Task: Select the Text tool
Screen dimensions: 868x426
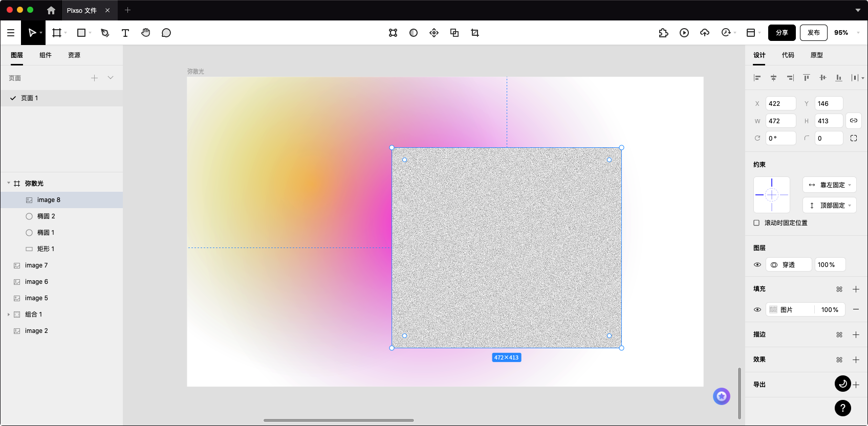Action: point(125,33)
